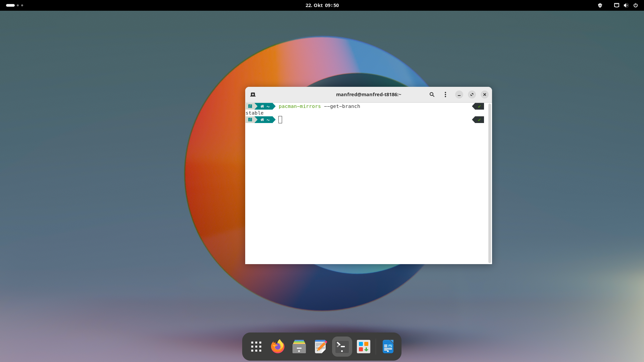Screen dimensions: 644x362
Task: Open a new terminal tab
Action: pos(253,95)
